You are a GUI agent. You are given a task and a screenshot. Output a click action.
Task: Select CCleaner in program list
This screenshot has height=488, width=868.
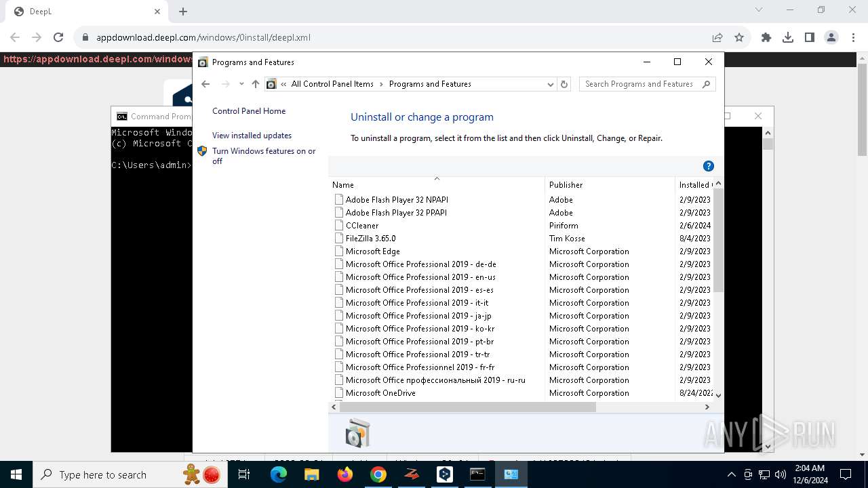[x=362, y=226]
